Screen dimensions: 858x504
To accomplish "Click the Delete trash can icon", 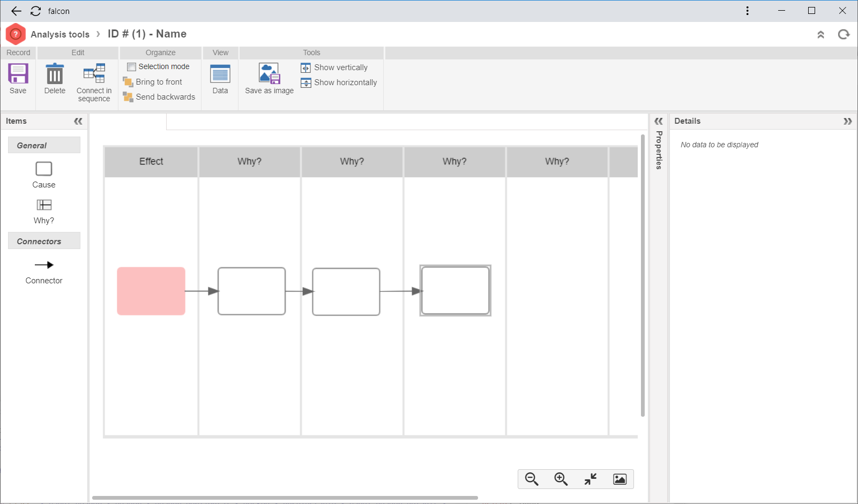I will coord(55,73).
